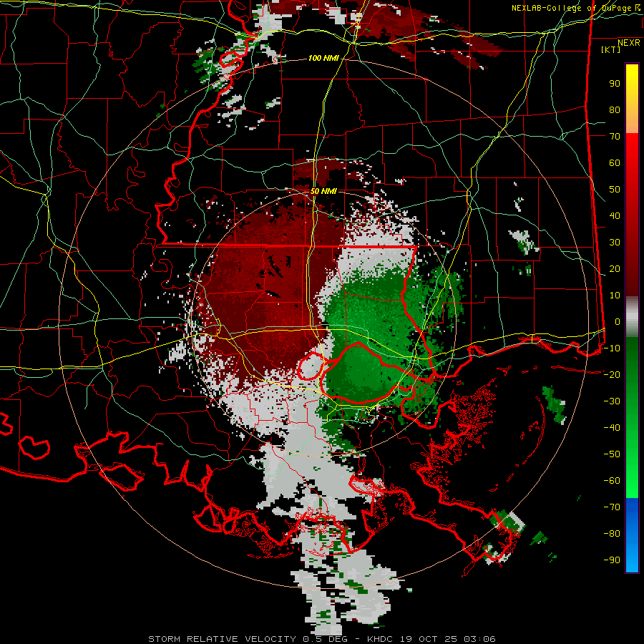This screenshot has width=644, height=644.
Task: Click the -30 value on the velocity scale
Action: click(x=612, y=401)
